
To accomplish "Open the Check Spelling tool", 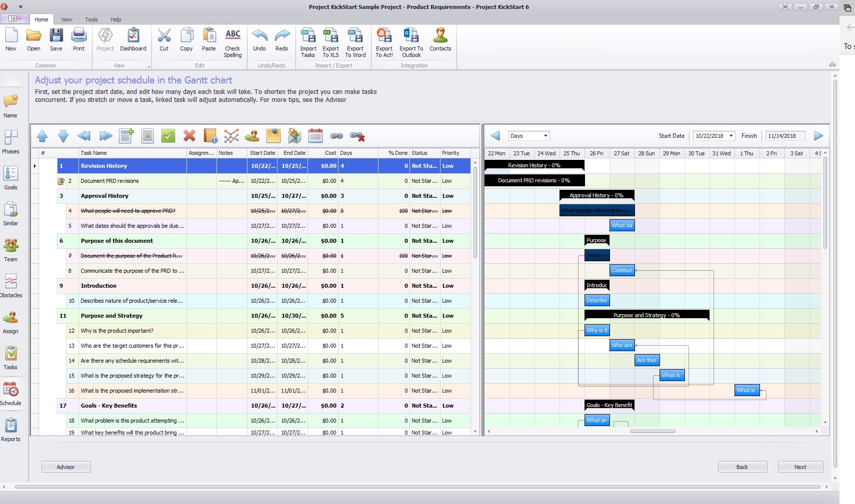I will tap(232, 42).
